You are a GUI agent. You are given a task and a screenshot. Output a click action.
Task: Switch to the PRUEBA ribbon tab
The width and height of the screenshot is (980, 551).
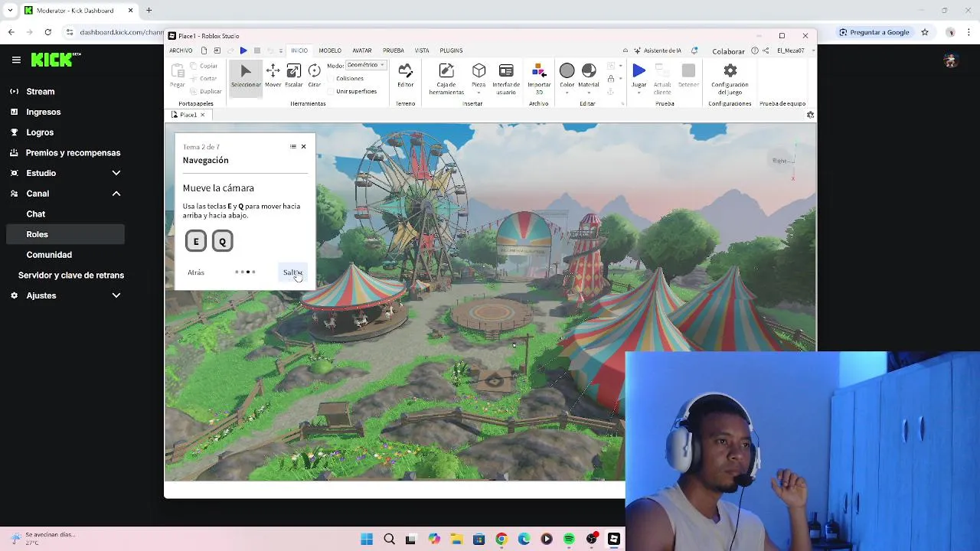[394, 51]
